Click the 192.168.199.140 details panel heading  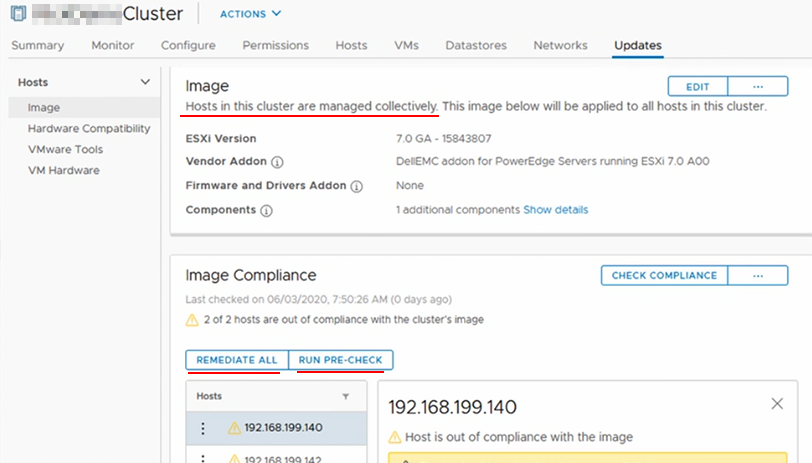coord(453,407)
